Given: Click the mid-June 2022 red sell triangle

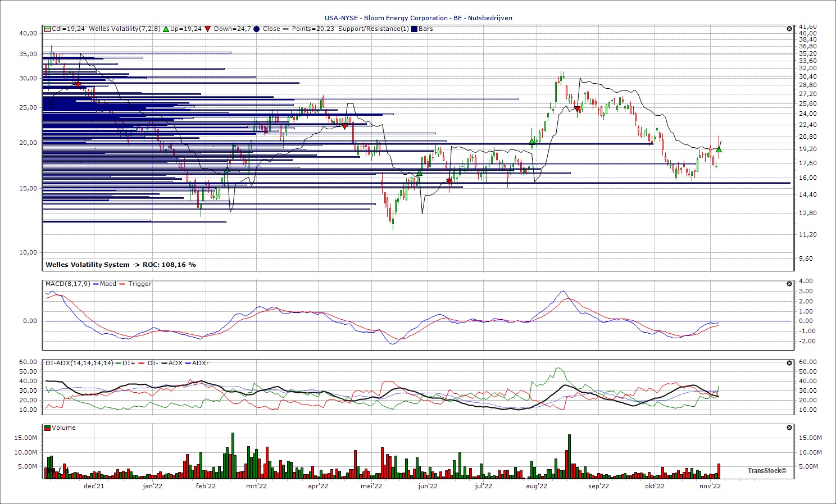Looking at the screenshot, I should point(449,181).
